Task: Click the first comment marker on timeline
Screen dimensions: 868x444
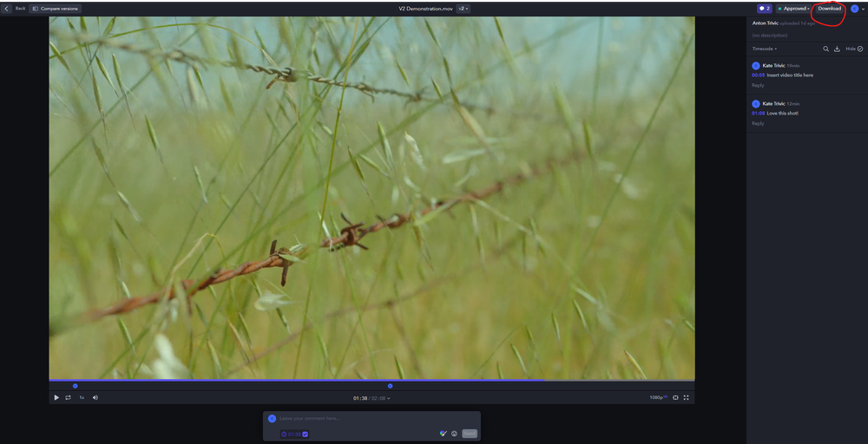Action: 76,386
